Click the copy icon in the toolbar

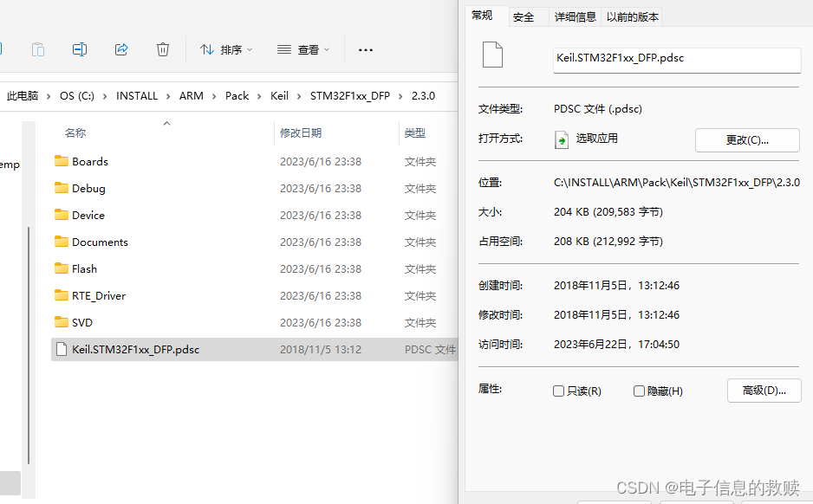pyautogui.click(x=38, y=49)
